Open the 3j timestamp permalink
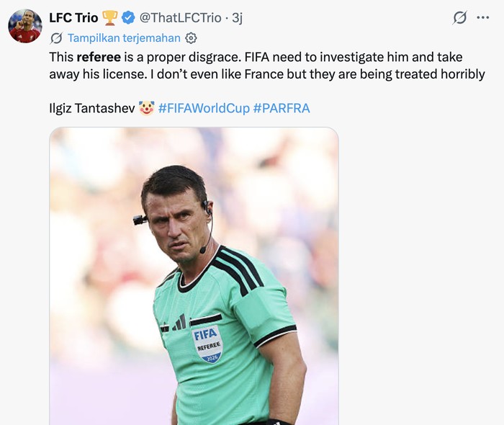Viewport: 504px width, 425px height. coord(237,18)
